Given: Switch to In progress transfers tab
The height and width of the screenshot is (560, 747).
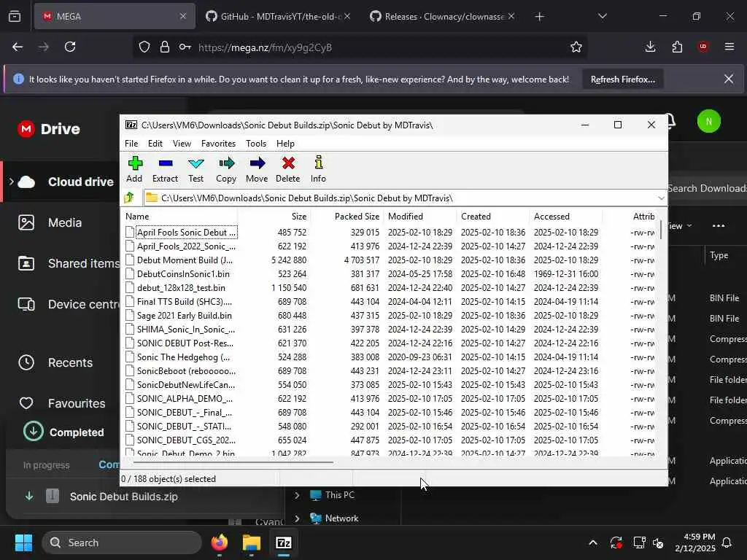Looking at the screenshot, I should (x=46, y=465).
